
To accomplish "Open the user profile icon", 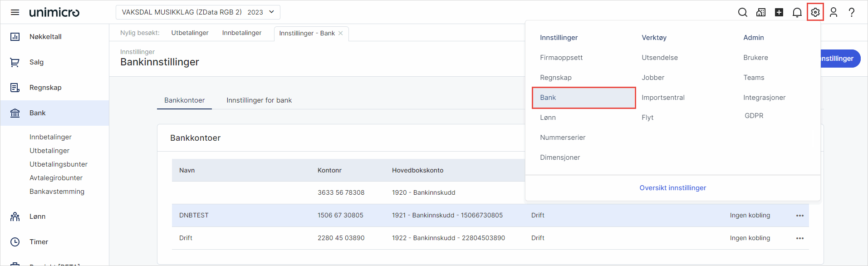I will tap(834, 12).
